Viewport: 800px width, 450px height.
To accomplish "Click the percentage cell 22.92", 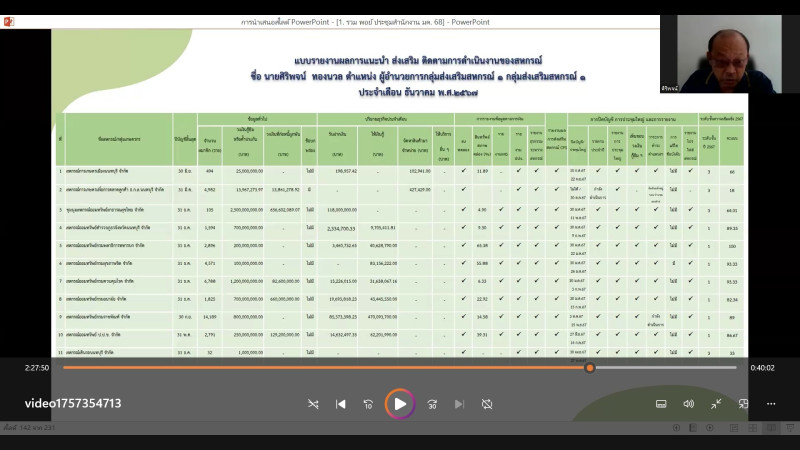I will point(482,299).
